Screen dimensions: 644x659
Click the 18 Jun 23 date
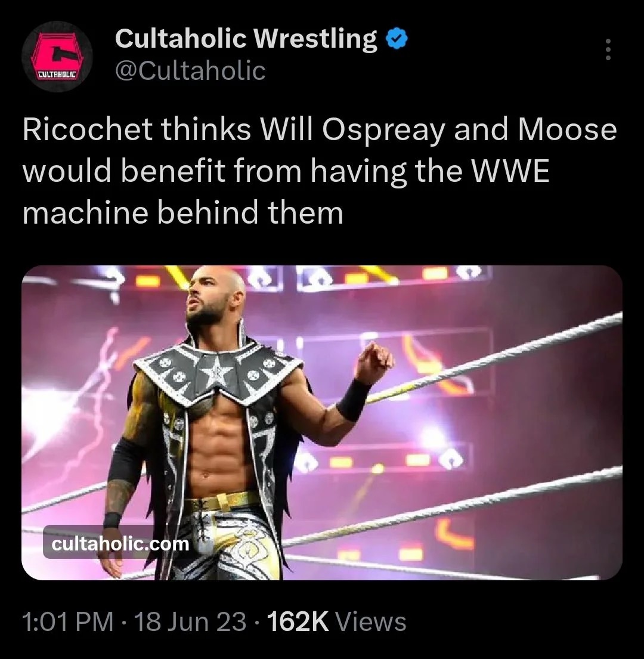click(x=190, y=622)
